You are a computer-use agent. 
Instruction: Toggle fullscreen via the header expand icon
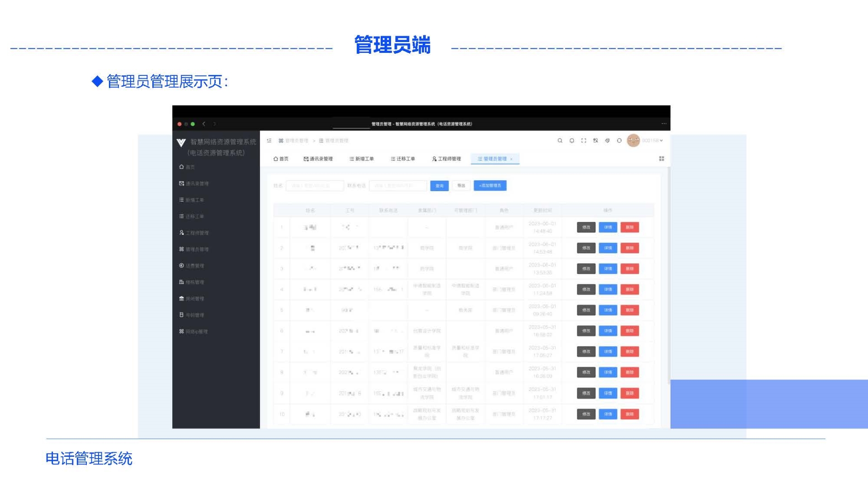click(x=584, y=141)
